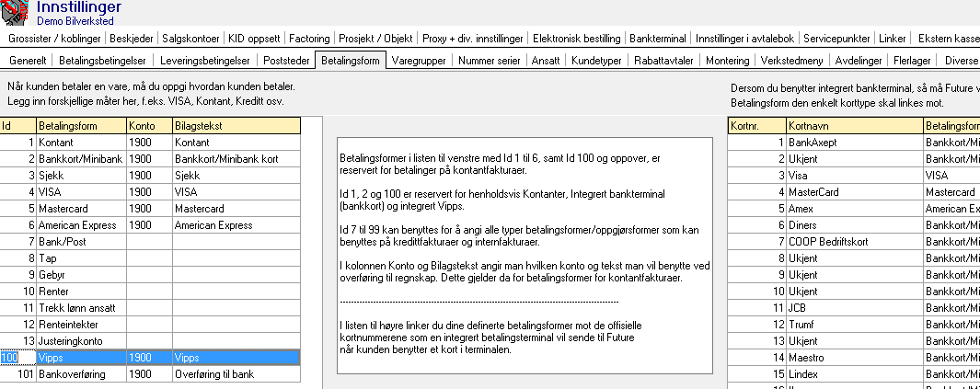This screenshot has width=980, height=389.
Task: Go to the Flerlager tab
Action: point(912,61)
